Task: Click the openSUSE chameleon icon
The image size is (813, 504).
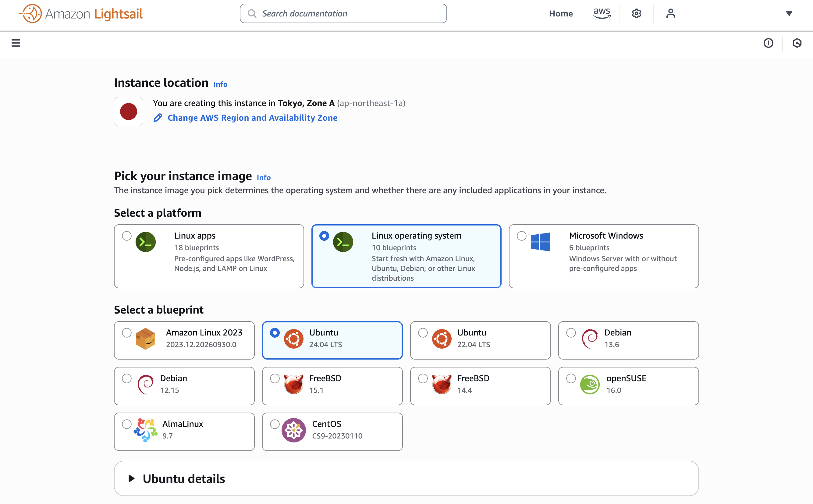Action: coord(590,384)
